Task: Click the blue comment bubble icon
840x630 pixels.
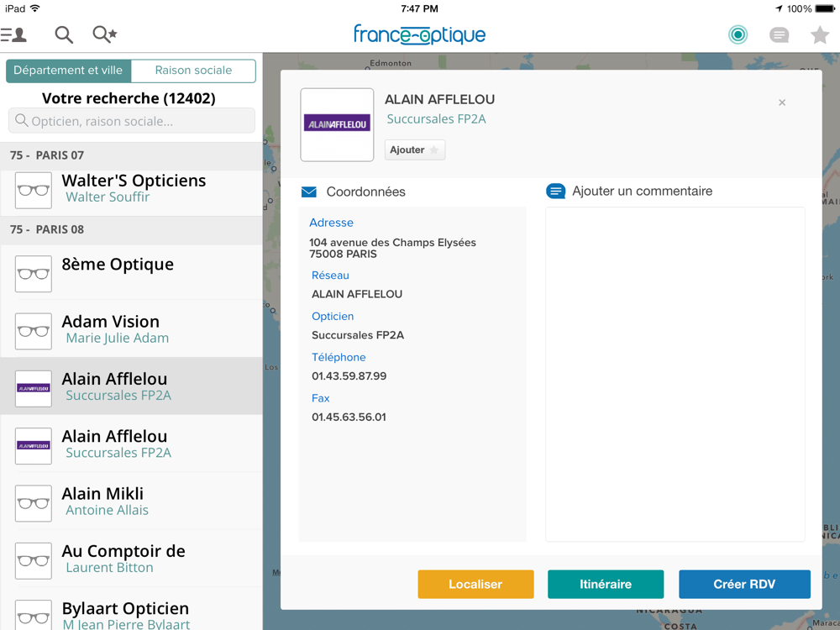Action: pyautogui.click(x=555, y=192)
